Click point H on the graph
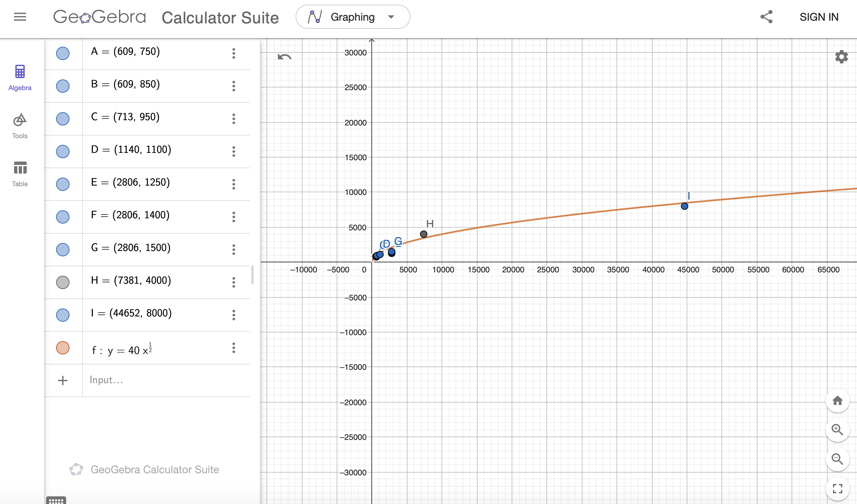857x504 pixels. pos(423,234)
